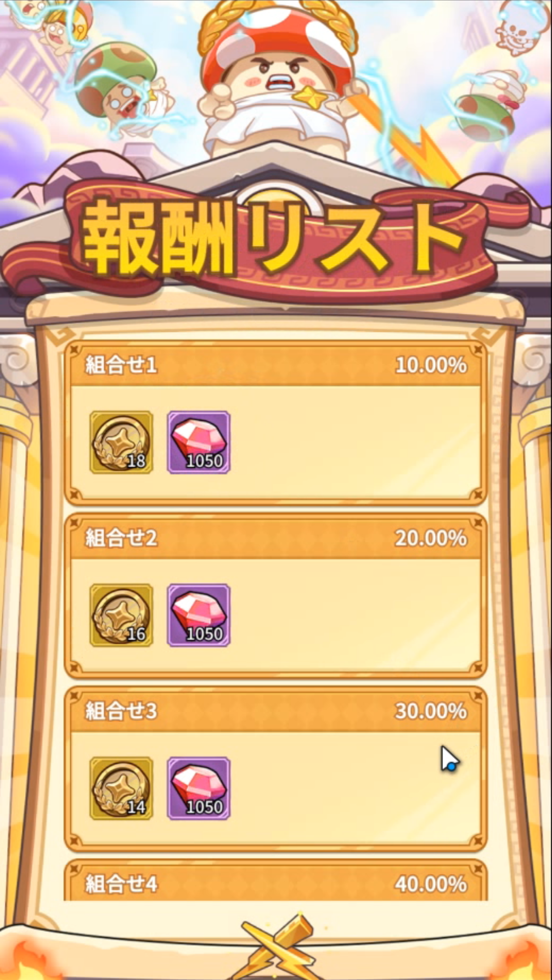Viewport: 552px width, 980px height.
Task: Click the 組合せ1 header row
Action: [x=276, y=365]
